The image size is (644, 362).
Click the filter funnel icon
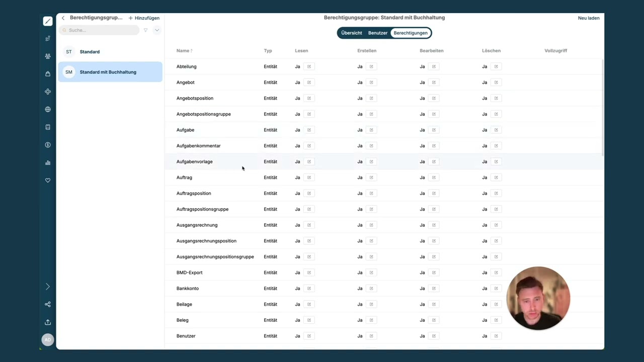point(145,30)
